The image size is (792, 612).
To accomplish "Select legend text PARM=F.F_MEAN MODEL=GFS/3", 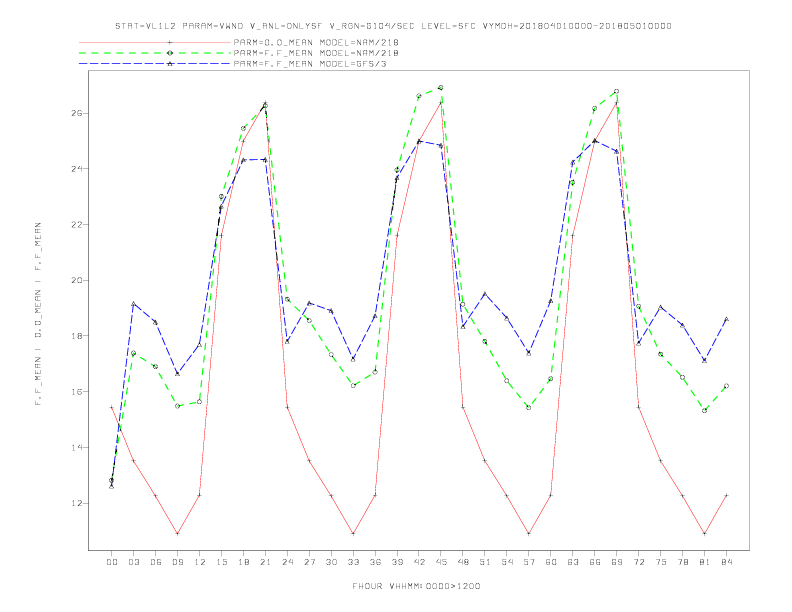I will [x=310, y=64].
